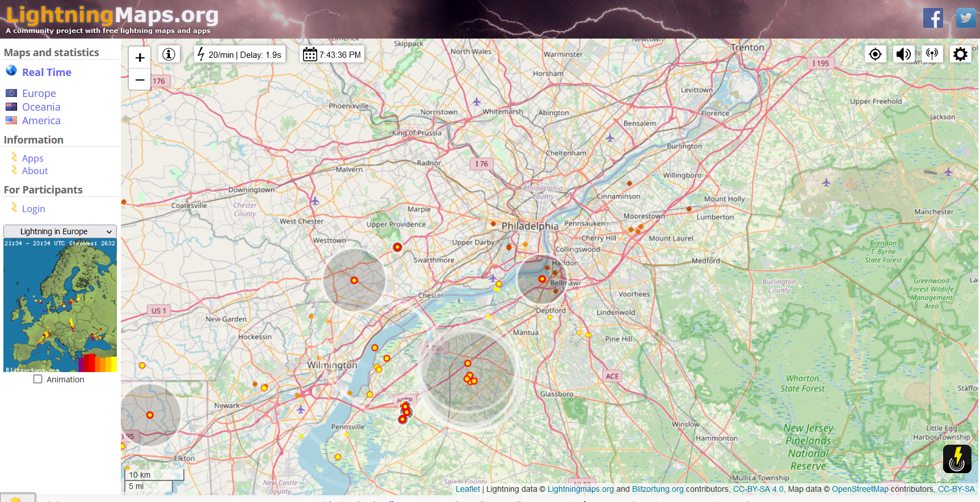Click the Australian flag icon
The height and width of the screenshot is (502, 980).
click(x=11, y=106)
